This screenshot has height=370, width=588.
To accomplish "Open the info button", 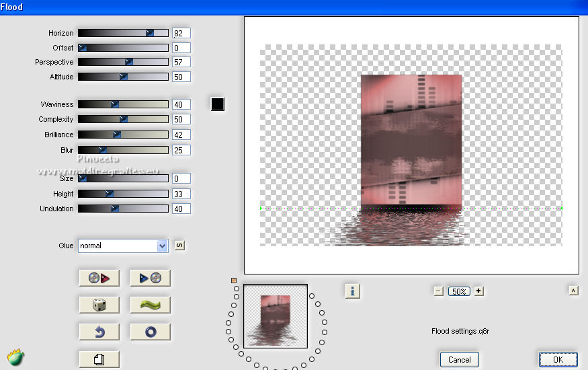I will point(353,291).
